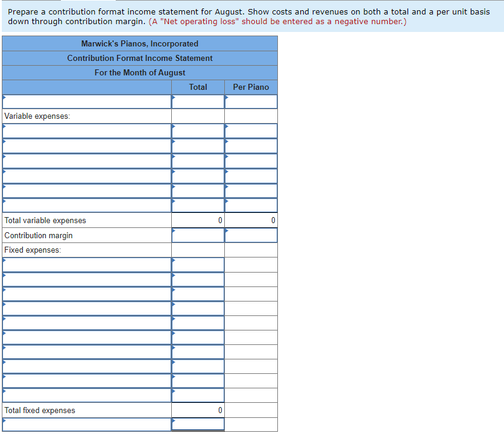Screen dimensions: 504x436
Task: Click the Contribution margin Total input cell
Action: 198,235
